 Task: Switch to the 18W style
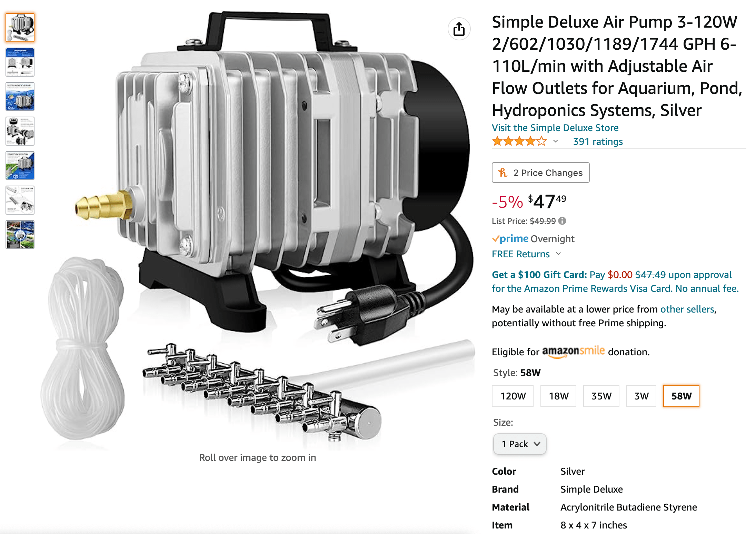(x=558, y=396)
